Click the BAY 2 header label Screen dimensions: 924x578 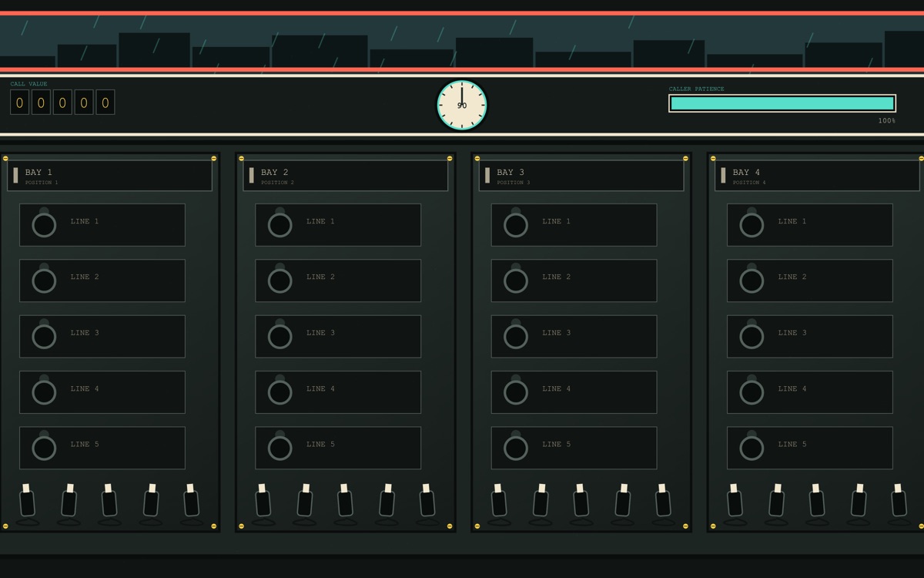(x=275, y=173)
